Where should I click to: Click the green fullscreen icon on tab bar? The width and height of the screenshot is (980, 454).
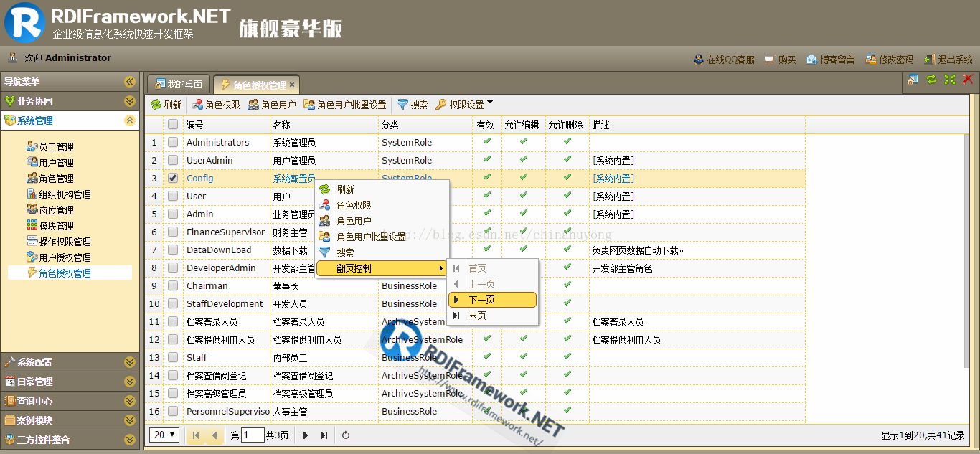[x=950, y=80]
